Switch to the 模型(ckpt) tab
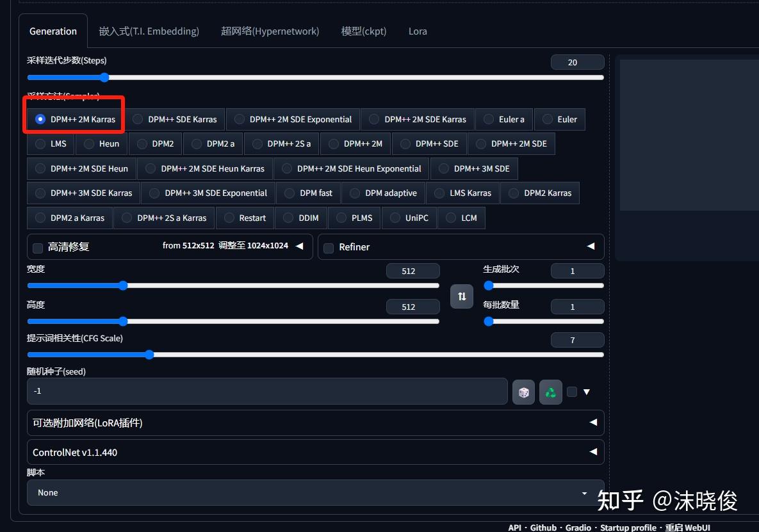 pyautogui.click(x=363, y=31)
